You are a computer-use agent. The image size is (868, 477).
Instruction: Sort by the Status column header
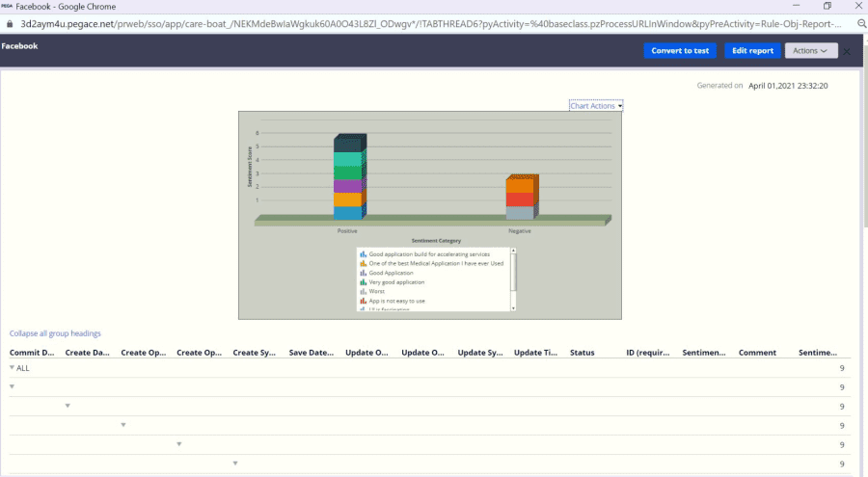pos(582,353)
